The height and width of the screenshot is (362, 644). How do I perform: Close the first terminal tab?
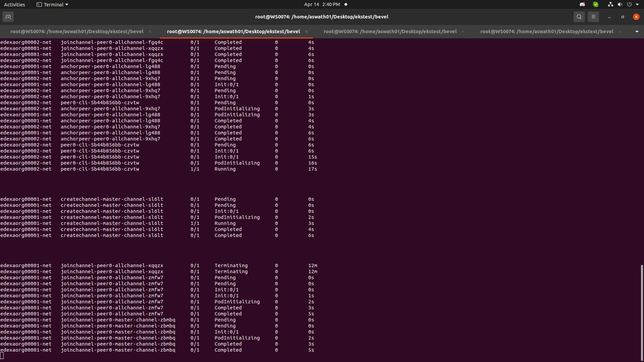coord(150,32)
